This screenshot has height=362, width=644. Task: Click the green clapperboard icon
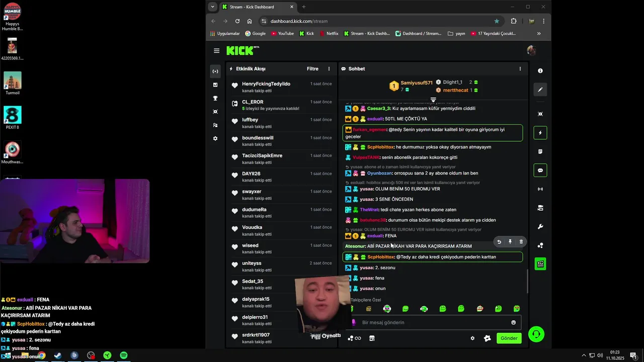click(x=540, y=264)
